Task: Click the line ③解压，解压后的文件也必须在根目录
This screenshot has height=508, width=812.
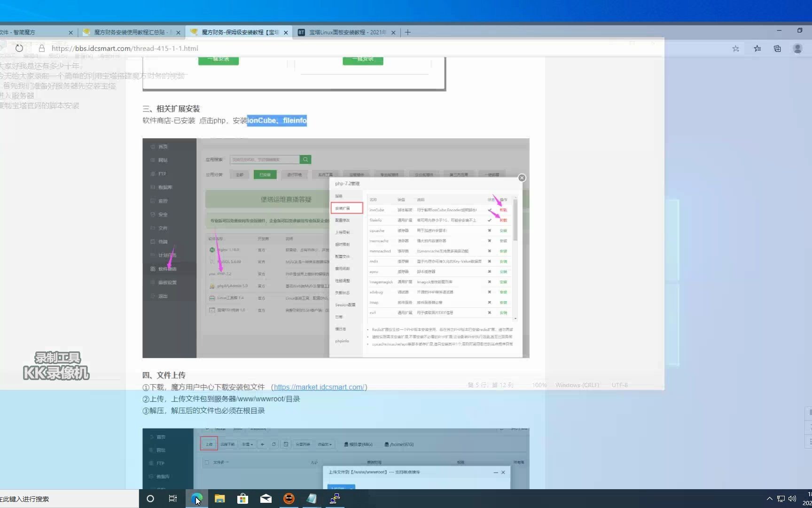Action: [203, 411]
